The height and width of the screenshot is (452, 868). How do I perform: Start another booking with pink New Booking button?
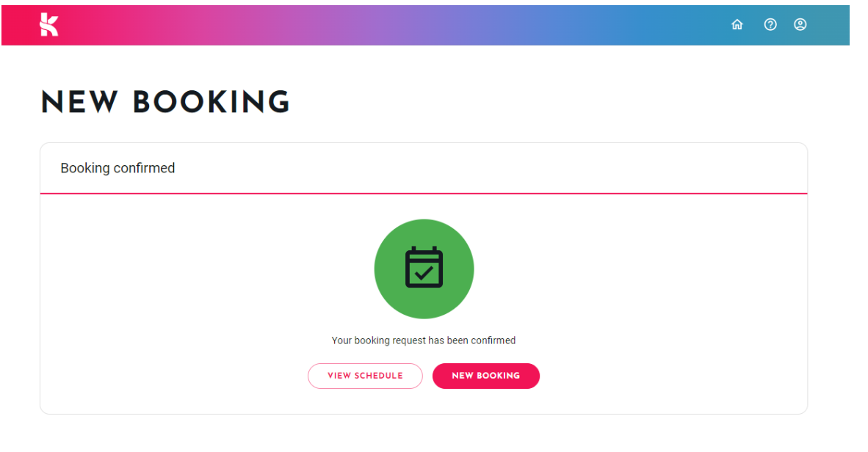tap(486, 376)
